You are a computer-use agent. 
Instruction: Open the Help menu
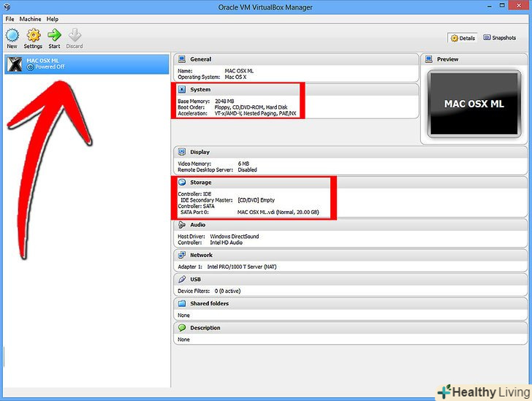(x=53, y=19)
